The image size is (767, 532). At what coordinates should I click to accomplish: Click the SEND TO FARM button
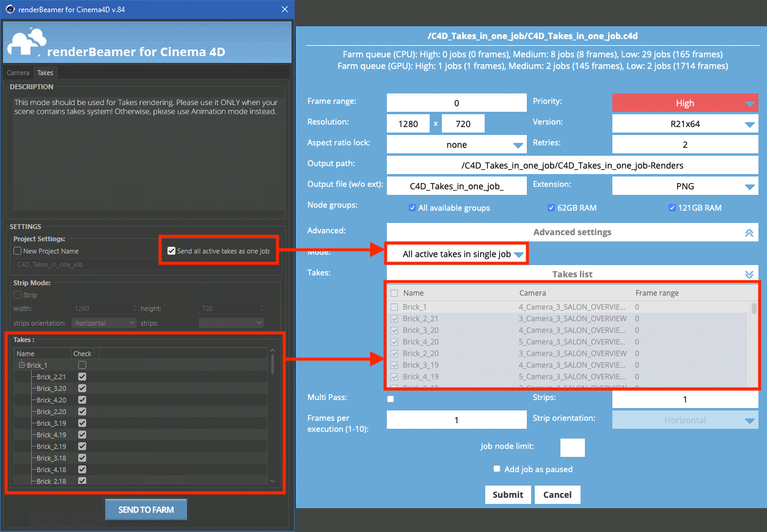pyautogui.click(x=146, y=509)
